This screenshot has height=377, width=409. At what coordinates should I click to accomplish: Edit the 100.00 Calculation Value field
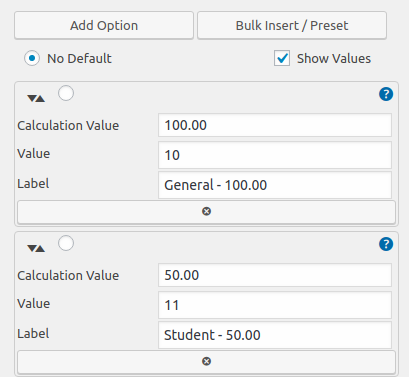(275, 125)
